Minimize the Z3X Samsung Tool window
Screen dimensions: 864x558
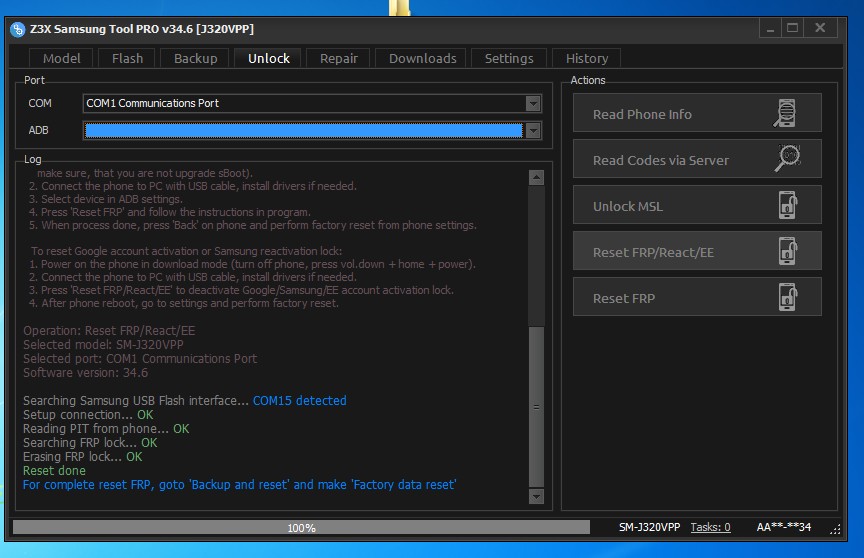(x=770, y=28)
